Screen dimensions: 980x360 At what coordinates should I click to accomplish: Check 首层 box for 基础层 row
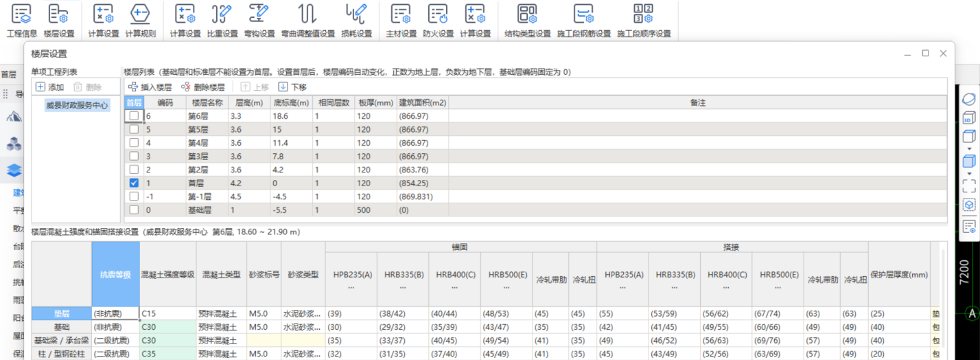(134, 210)
